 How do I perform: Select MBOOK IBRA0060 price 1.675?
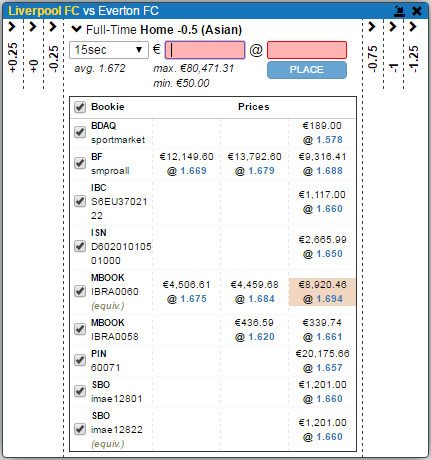(193, 299)
